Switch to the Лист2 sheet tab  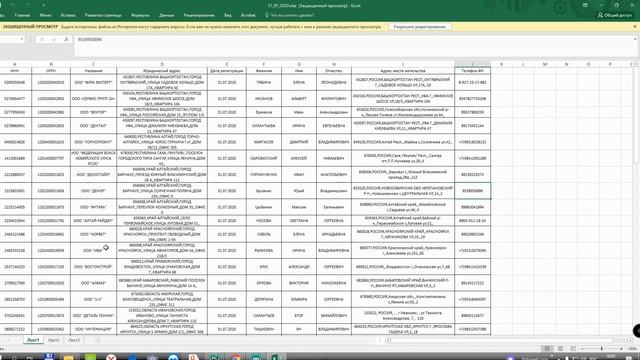pos(53,340)
